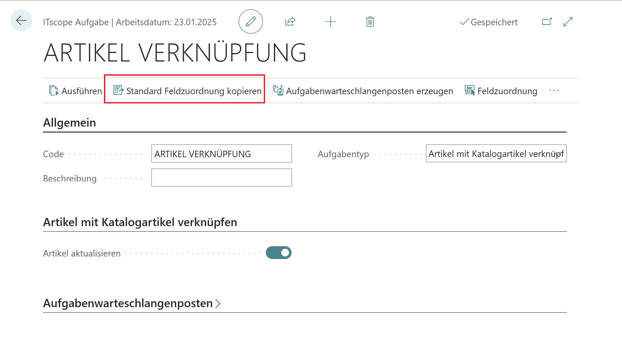Screen dimensions: 622x364
Task: Click the back arrow button
Action: pyautogui.click(x=21, y=20)
